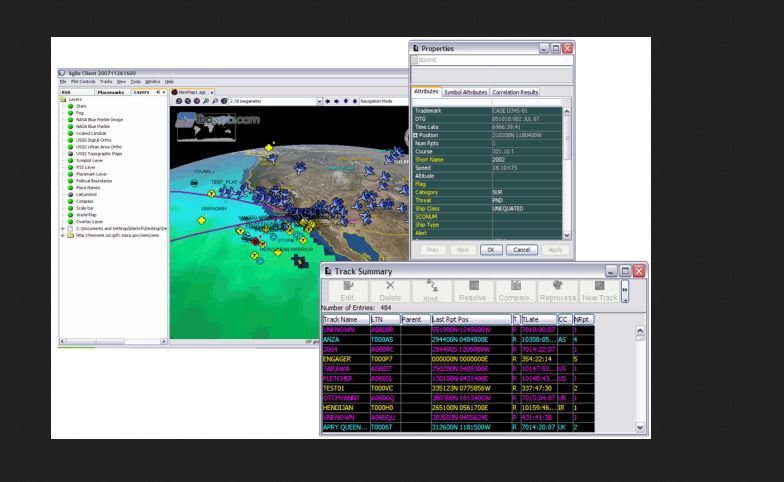Toggle visibility of the Stars layer
The width and height of the screenshot is (784, 482).
tap(71, 106)
